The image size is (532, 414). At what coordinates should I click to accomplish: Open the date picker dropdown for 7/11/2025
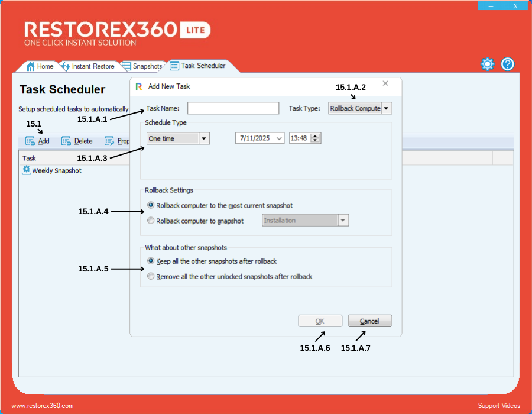tap(279, 138)
